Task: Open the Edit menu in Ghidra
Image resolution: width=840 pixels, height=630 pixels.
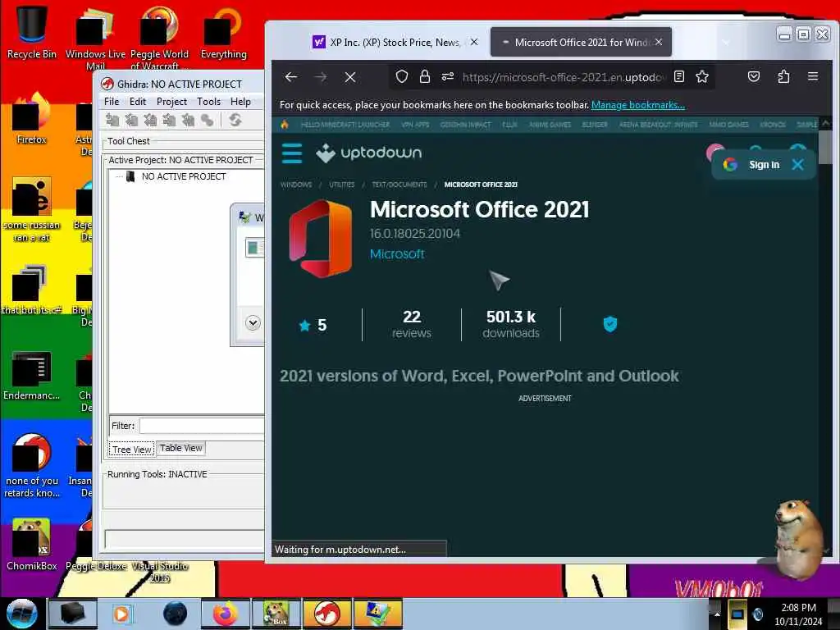Action: click(138, 101)
